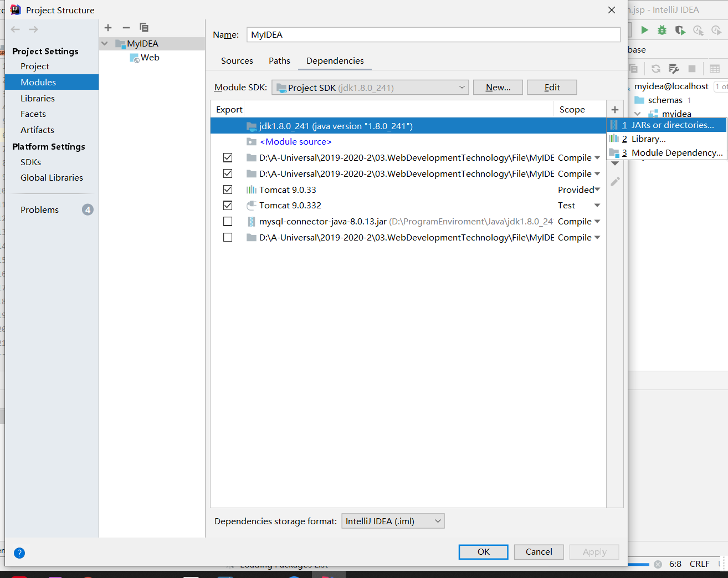Viewport: 728px width, 578px height.
Task: Open help via the question mark icon
Action: click(x=19, y=553)
